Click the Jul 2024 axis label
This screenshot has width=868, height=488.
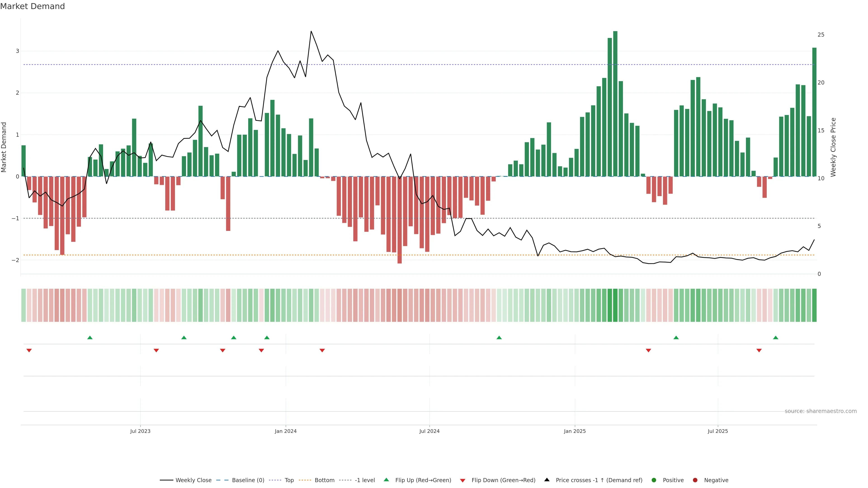(x=429, y=431)
